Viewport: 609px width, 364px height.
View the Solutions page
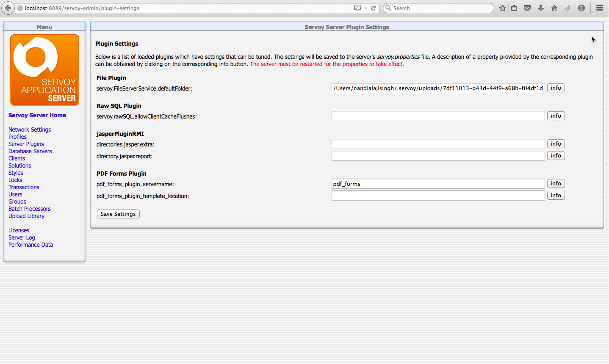[20, 165]
